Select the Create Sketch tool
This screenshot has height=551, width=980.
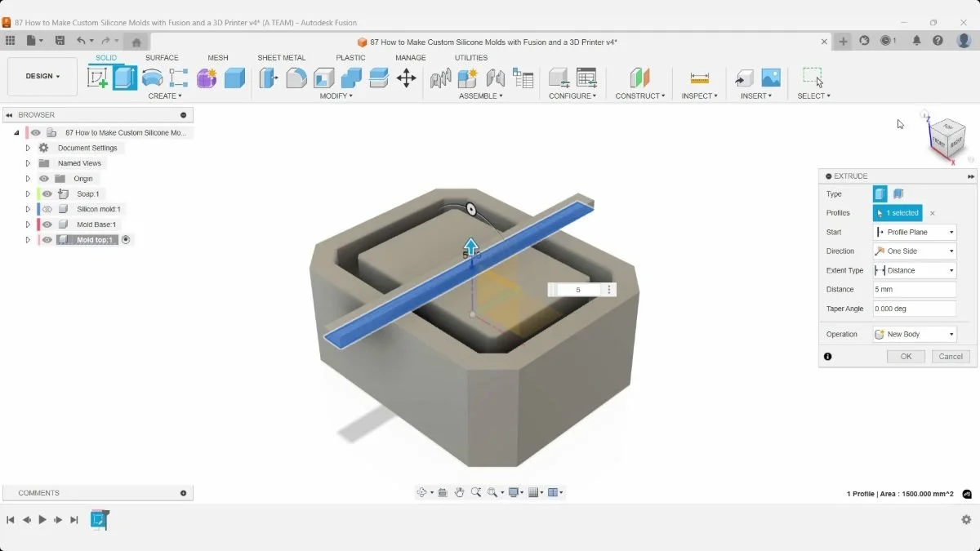(98, 78)
